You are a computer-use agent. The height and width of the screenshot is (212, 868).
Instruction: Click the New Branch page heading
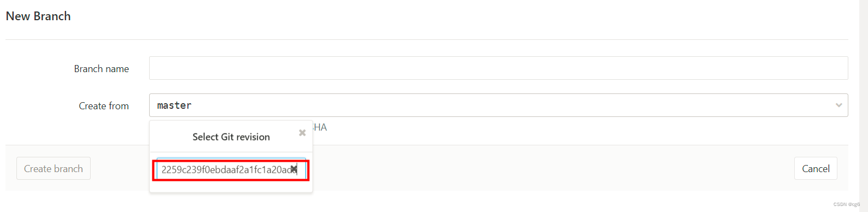click(38, 16)
